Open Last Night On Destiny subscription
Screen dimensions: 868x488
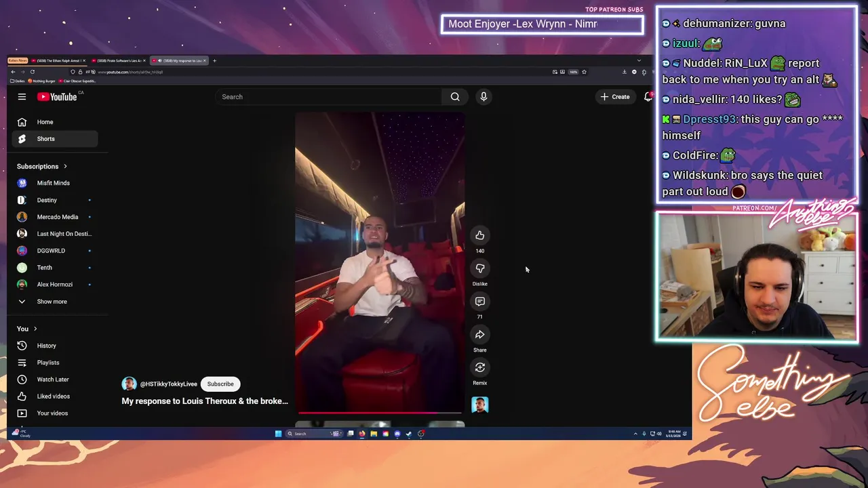point(54,234)
